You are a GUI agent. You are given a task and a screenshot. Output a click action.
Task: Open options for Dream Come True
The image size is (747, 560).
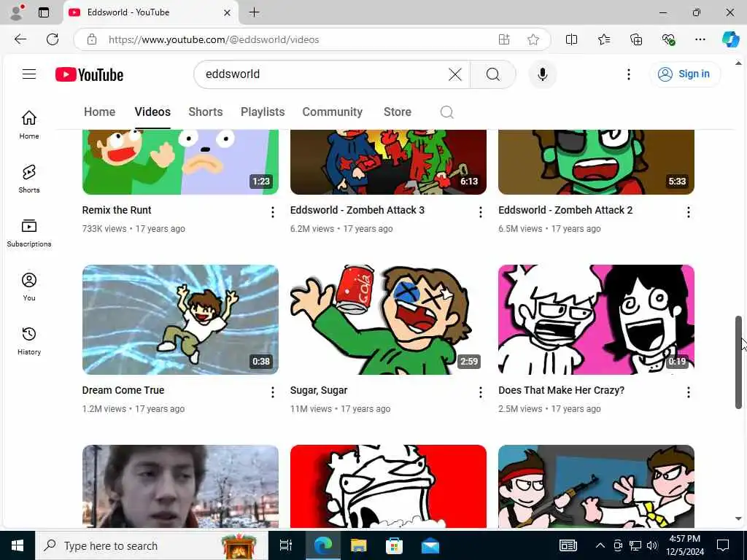(273, 392)
